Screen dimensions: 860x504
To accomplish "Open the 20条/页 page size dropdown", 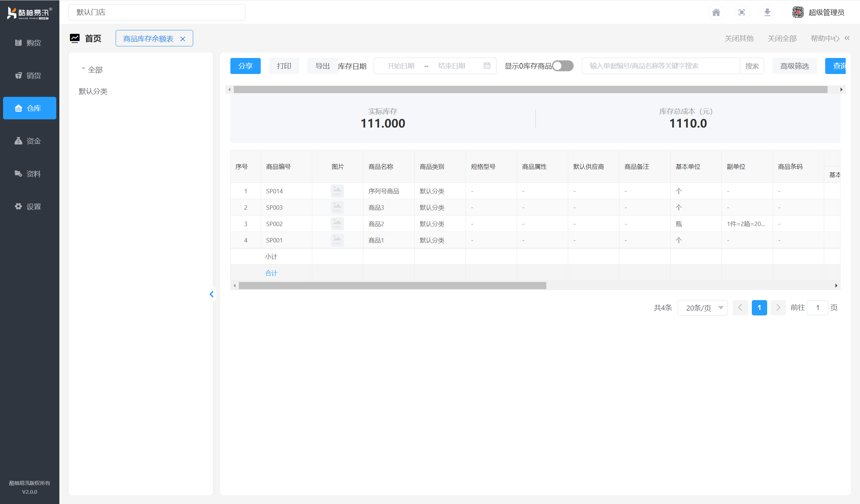I will (x=702, y=308).
